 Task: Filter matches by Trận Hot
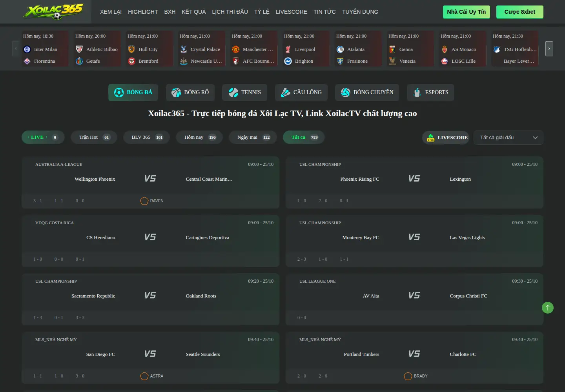(x=94, y=137)
